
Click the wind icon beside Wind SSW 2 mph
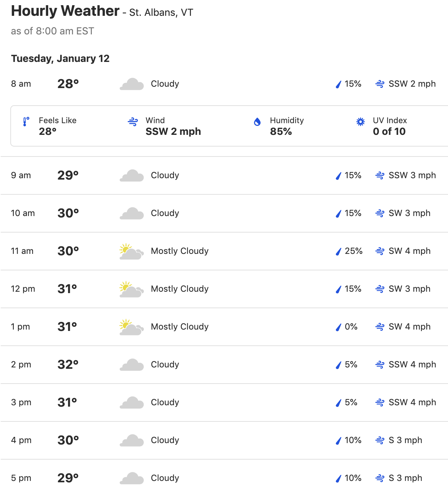tap(133, 122)
